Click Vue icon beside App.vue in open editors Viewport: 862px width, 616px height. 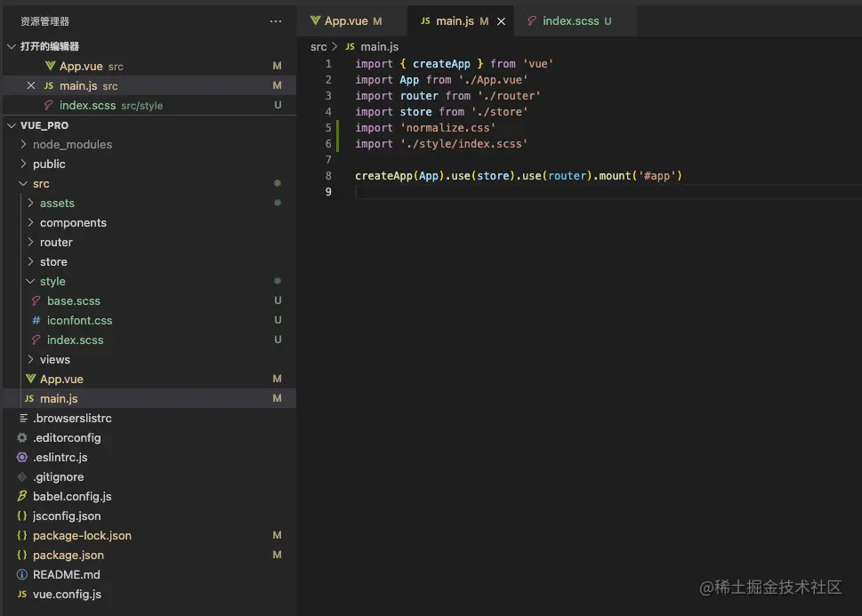(50, 66)
